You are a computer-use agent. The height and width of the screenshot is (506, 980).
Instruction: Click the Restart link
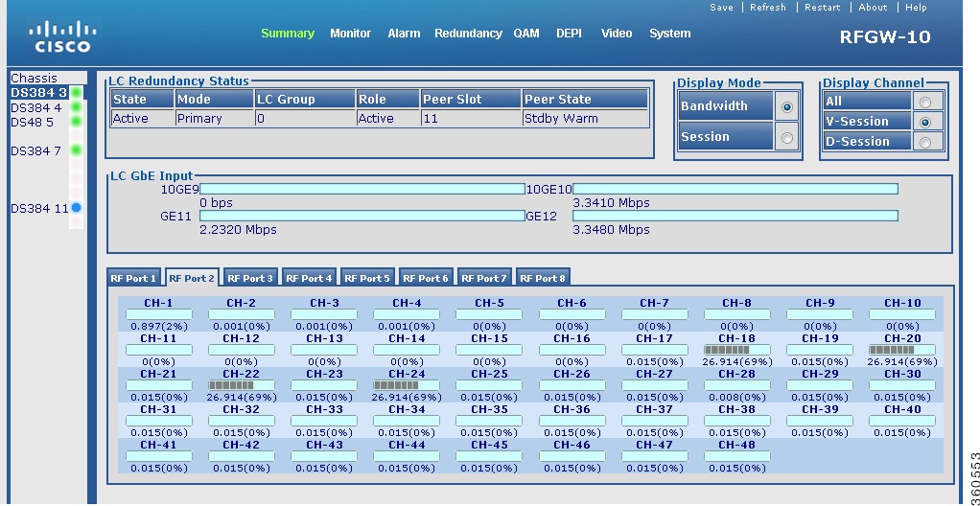click(823, 8)
